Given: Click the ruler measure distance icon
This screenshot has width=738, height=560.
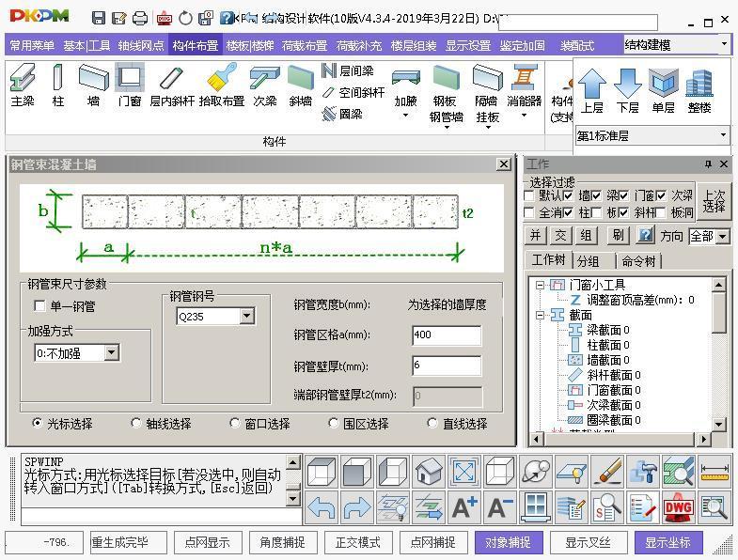Looking at the screenshot, I should (x=714, y=471).
